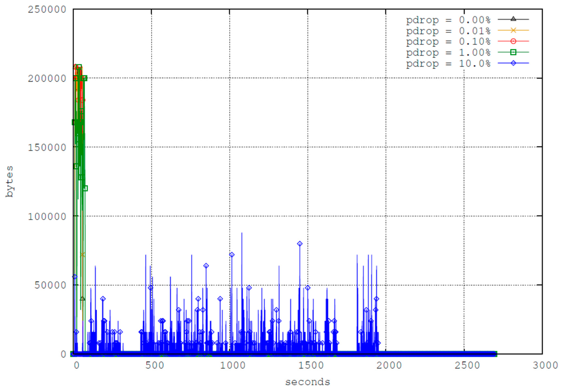
Task: Click the red circle legend marker
Action: 513,41
